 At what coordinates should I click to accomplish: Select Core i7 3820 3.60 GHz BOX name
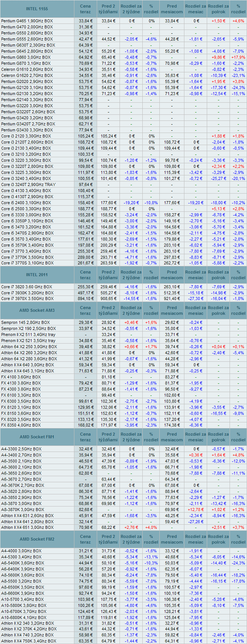click(27, 287)
